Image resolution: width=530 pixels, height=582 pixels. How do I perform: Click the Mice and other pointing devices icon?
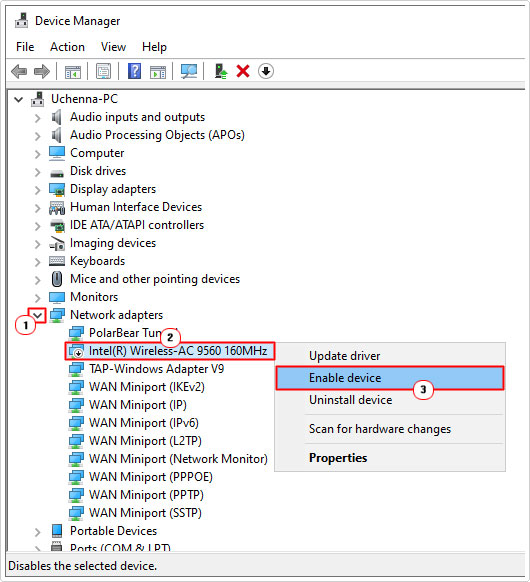point(57,279)
